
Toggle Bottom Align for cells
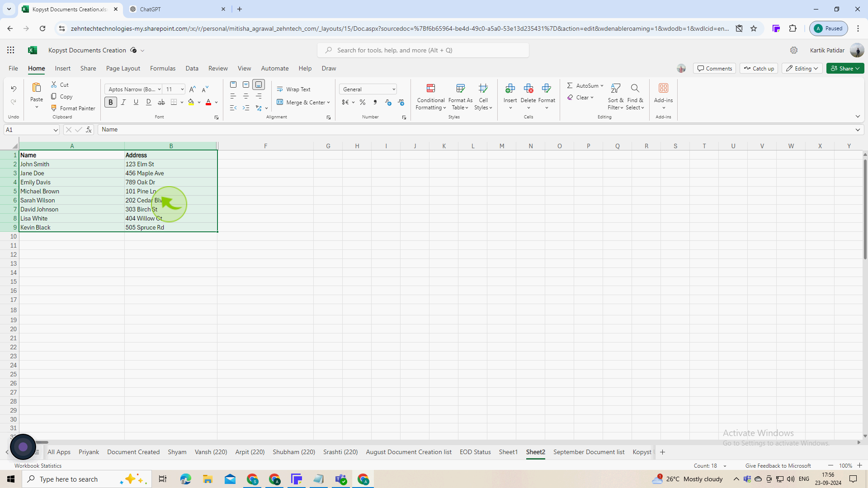pos(259,84)
